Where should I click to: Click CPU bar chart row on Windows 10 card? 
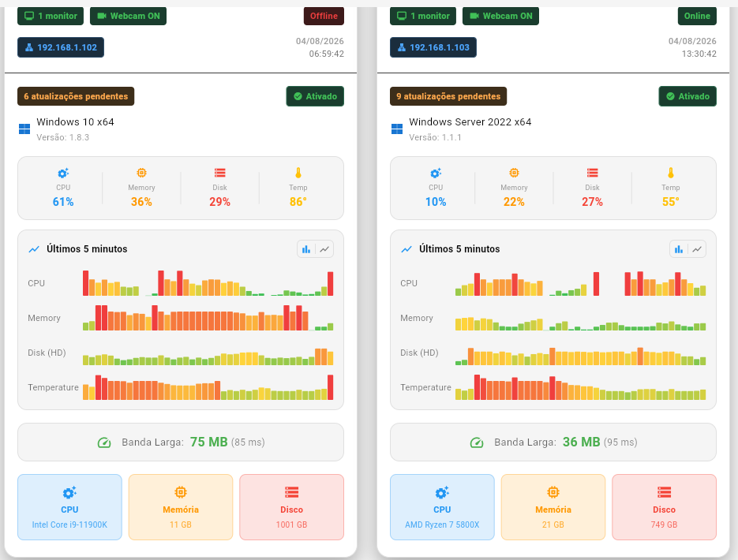pyautogui.click(x=208, y=283)
